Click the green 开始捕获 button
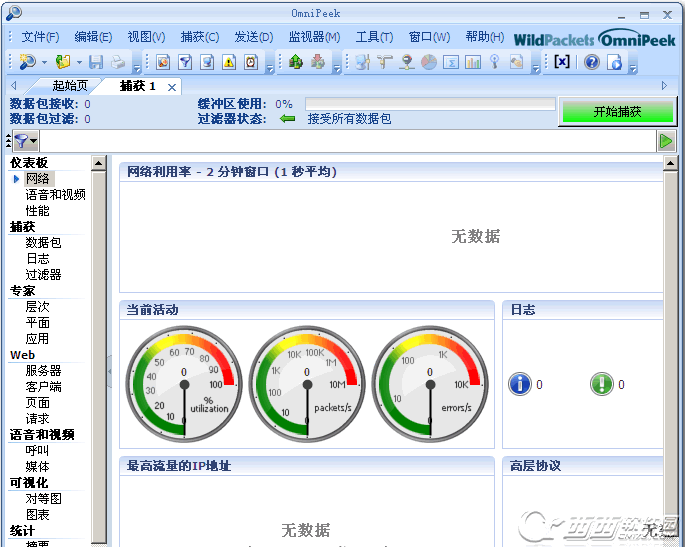This screenshot has height=547, width=685. [617, 112]
